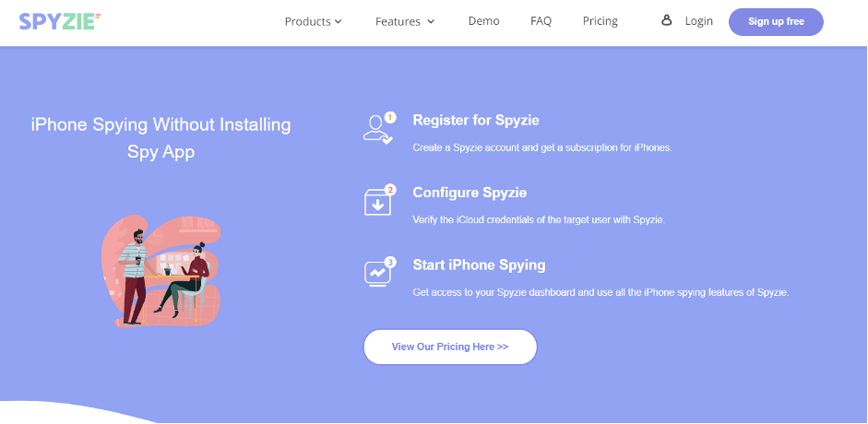Click the user profile icon beside Login
This screenshot has height=424, width=868.
[667, 20]
